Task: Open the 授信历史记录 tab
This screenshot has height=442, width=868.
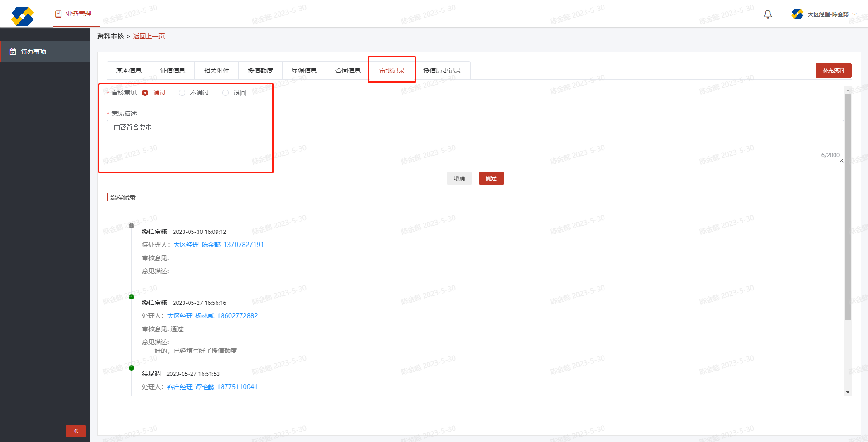Action: (x=442, y=71)
